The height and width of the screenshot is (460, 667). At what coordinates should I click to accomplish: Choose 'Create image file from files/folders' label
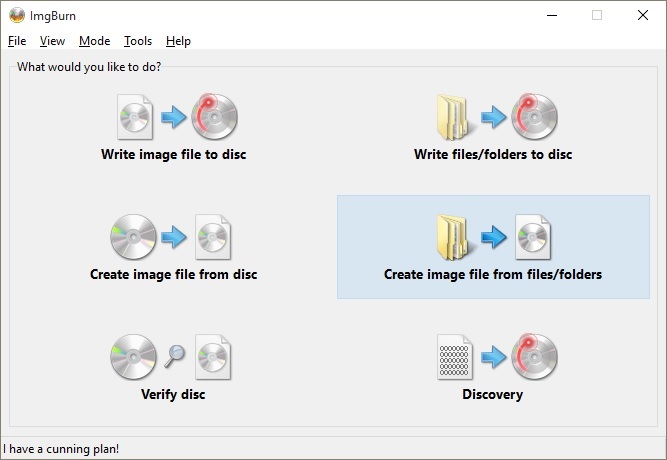click(x=493, y=274)
